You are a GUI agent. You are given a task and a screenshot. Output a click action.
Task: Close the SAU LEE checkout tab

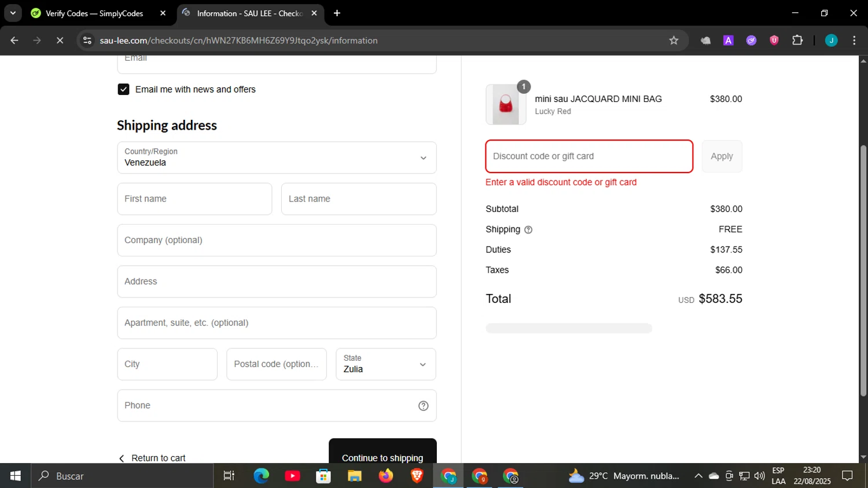click(x=314, y=13)
